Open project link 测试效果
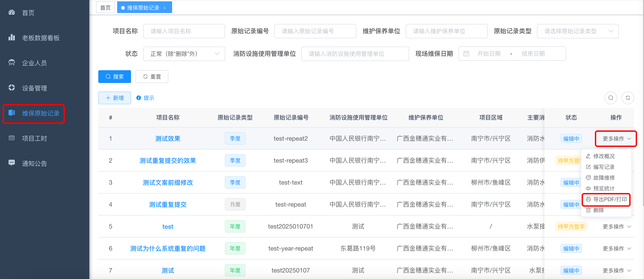Image resolution: width=644 pixels, height=279 pixels. (168, 139)
